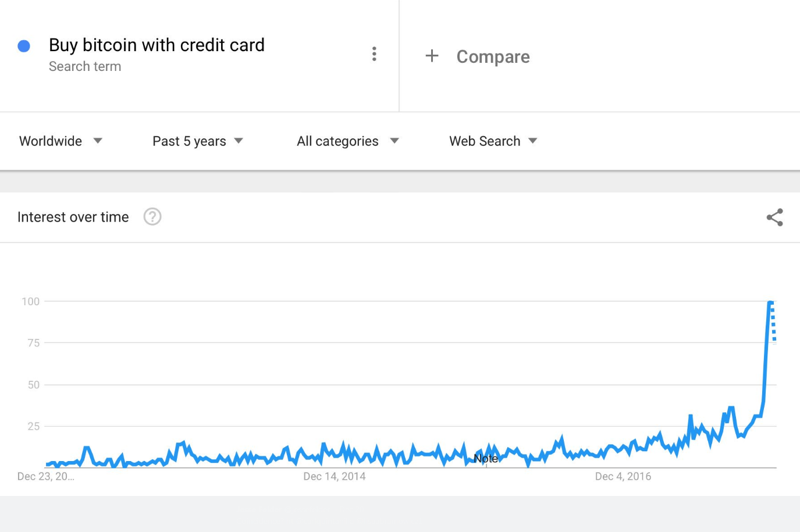Click the plus icon beside Compare

click(432, 56)
